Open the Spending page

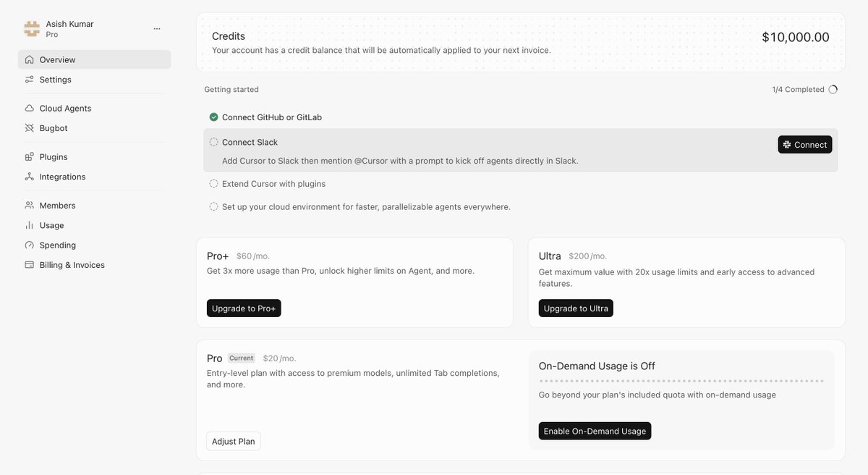pyautogui.click(x=95, y=245)
